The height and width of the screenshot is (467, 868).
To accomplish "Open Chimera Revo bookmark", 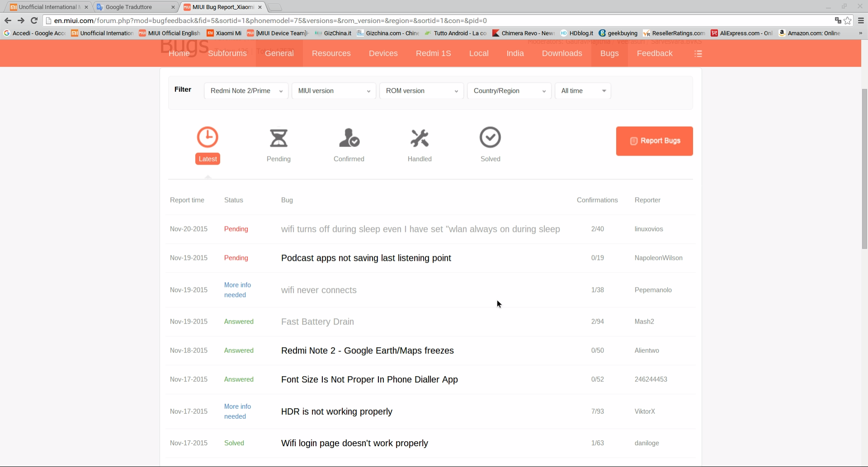I will [524, 33].
